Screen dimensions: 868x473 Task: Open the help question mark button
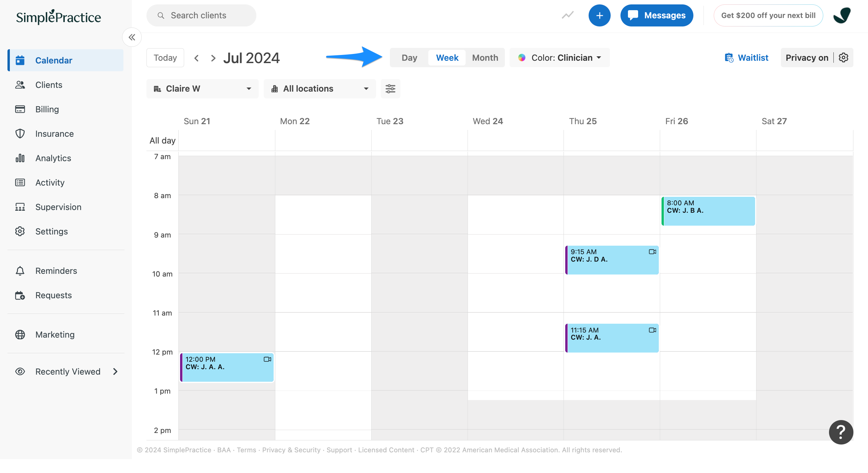[x=841, y=432]
